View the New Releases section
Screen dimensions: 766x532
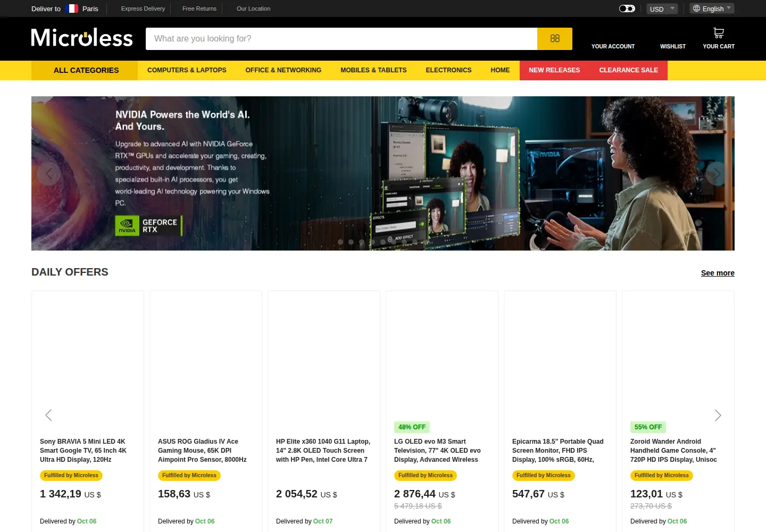[554, 70]
